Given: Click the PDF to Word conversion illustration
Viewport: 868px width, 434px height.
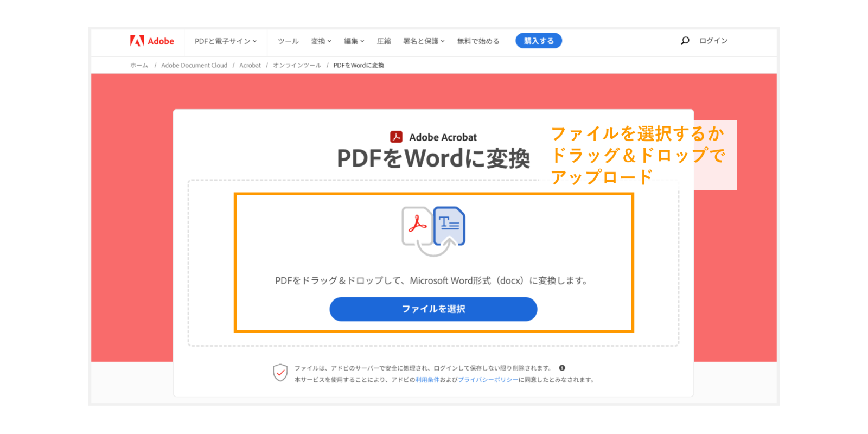Looking at the screenshot, I should click(x=433, y=231).
